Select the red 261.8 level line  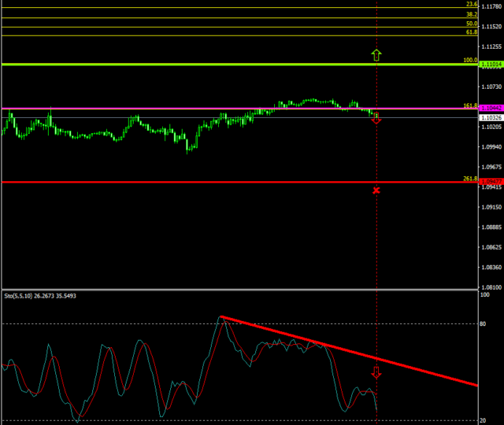click(x=236, y=182)
